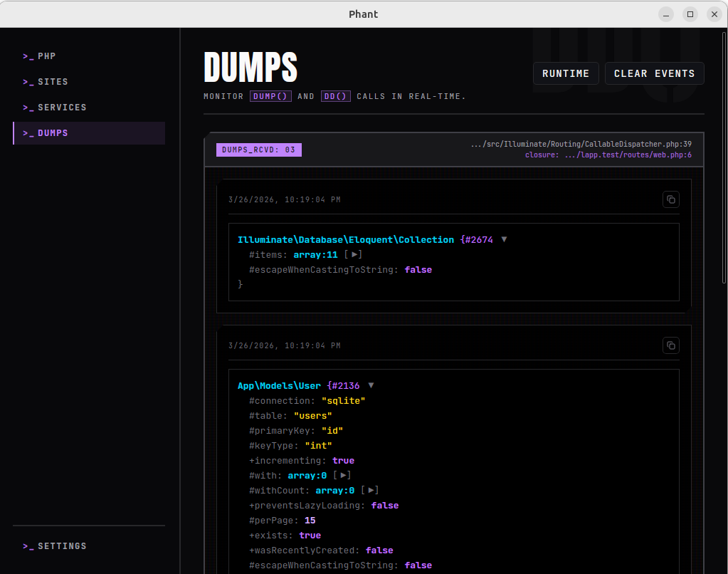Click the Illuminate\Database\Eloquent\Collection class name
The width and height of the screenshot is (728, 574).
click(x=346, y=240)
